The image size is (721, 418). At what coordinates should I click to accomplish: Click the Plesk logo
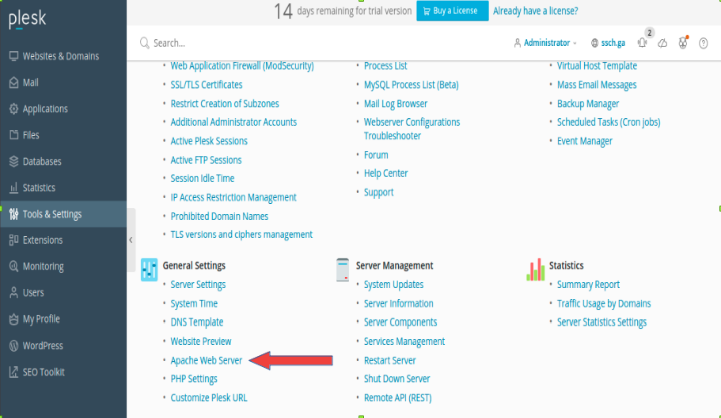click(x=27, y=19)
